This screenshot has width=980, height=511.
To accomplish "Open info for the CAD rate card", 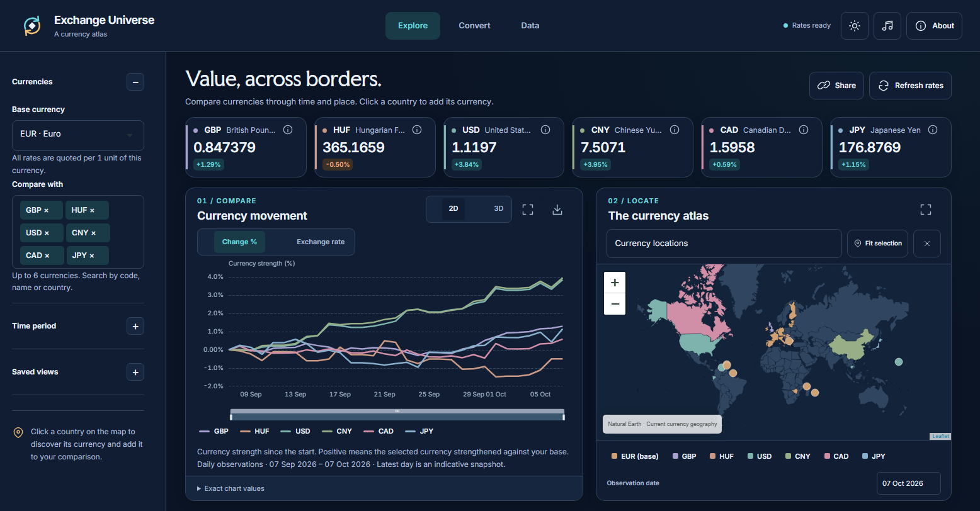I will [804, 130].
